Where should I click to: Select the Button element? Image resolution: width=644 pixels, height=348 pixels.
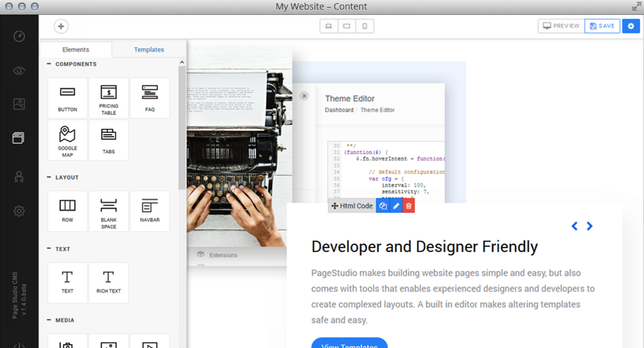tap(67, 98)
